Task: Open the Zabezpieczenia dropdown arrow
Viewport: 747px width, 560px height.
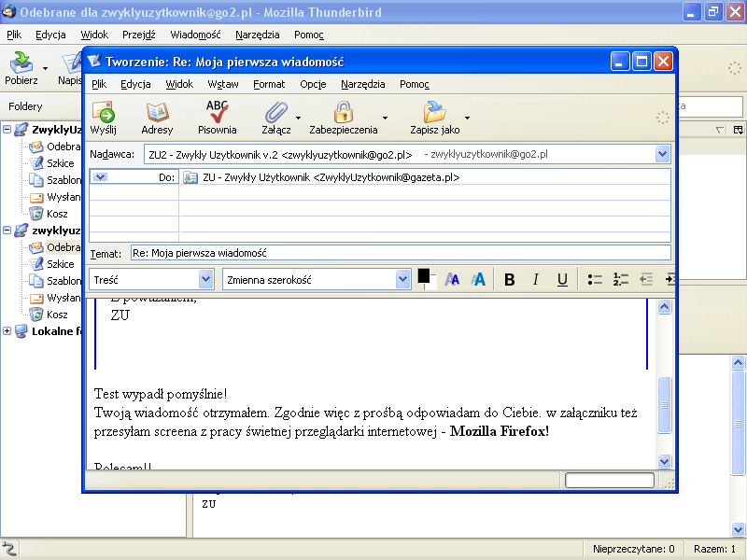Action: coord(385,118)
